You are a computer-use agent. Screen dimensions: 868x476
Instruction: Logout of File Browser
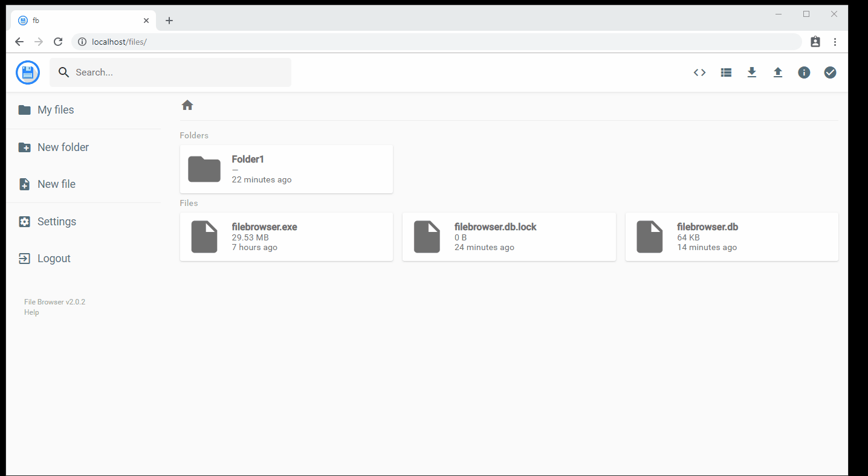[x=53, y=258]
